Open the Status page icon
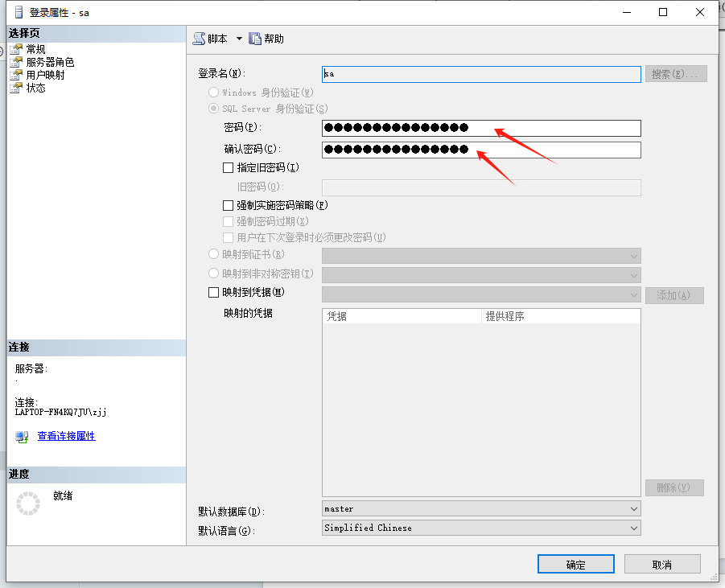 pyautogui.click(x=15, y=88)
